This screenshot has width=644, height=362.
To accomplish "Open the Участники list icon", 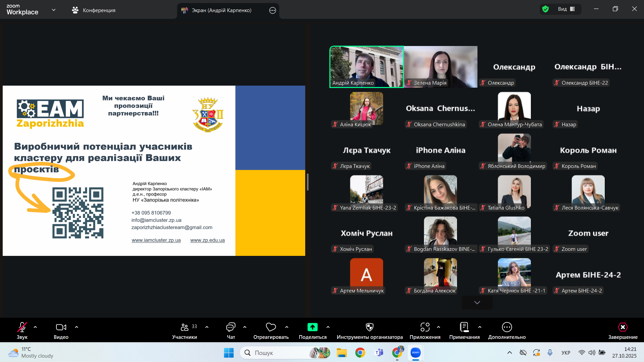I will click(x=185, y=327).
